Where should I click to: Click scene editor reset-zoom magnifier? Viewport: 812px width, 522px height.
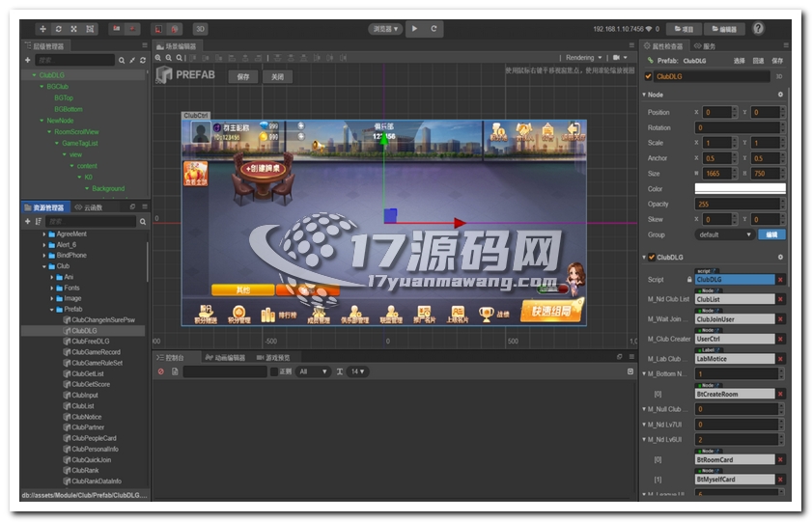point(180,58)
